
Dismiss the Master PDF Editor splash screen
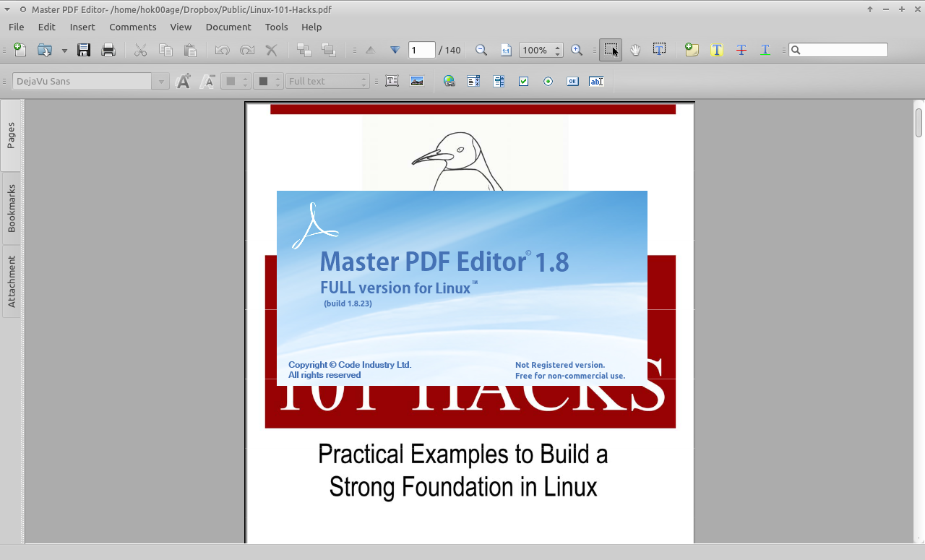click(x=462, y=288)
